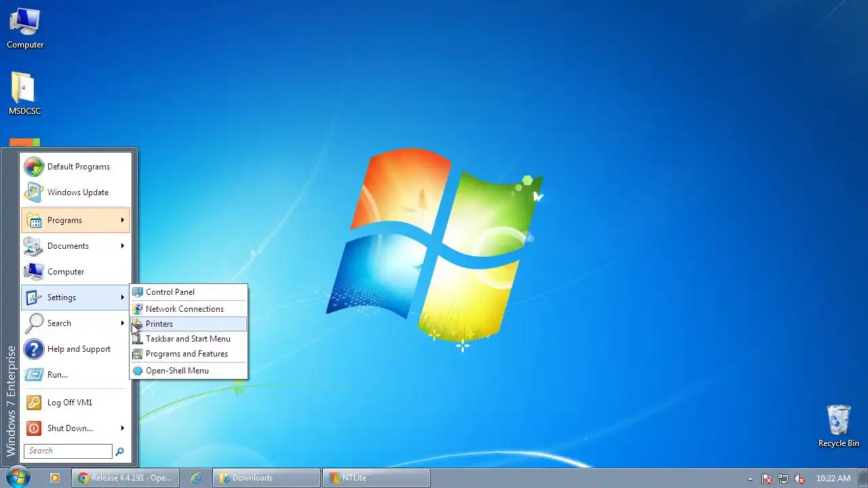The height and width of the screenshot is (488, 868).
Task: Open the Run... dialog
Action: point(75,375)
